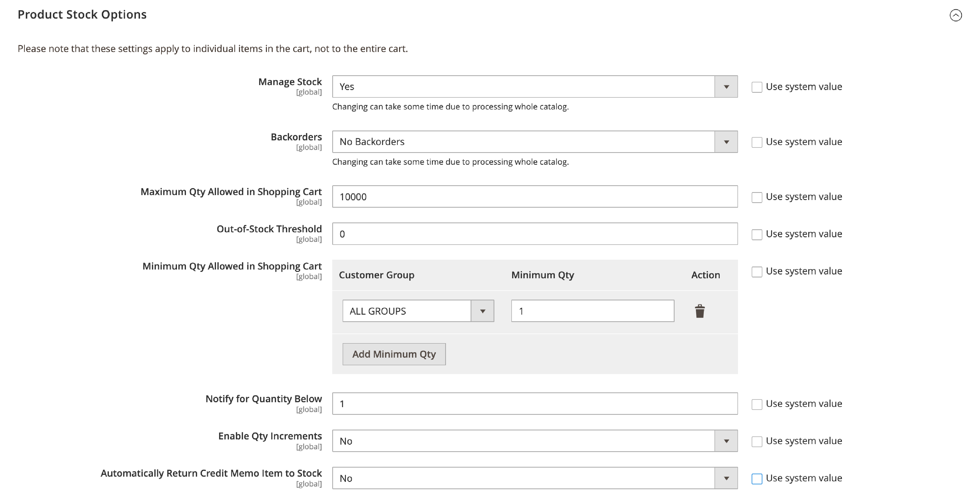Click the Manage Stock field label

pyautogui.click(x=290, y=82)
